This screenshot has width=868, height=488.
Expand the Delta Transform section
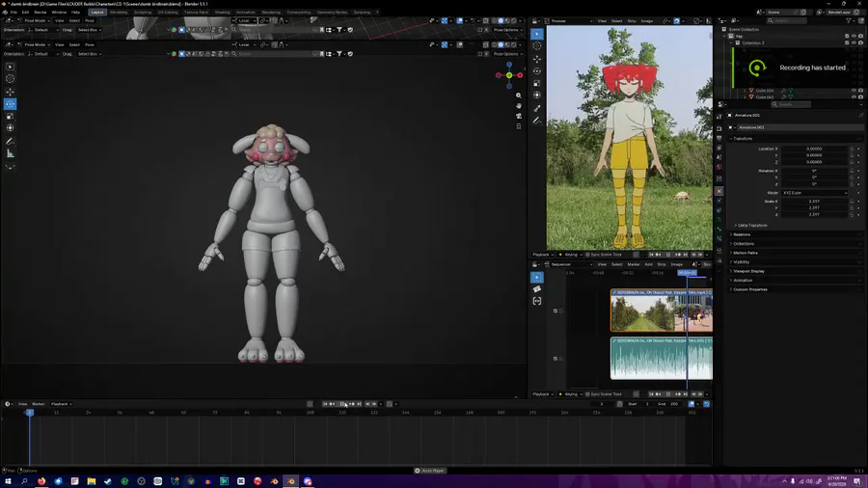(752, 225)
